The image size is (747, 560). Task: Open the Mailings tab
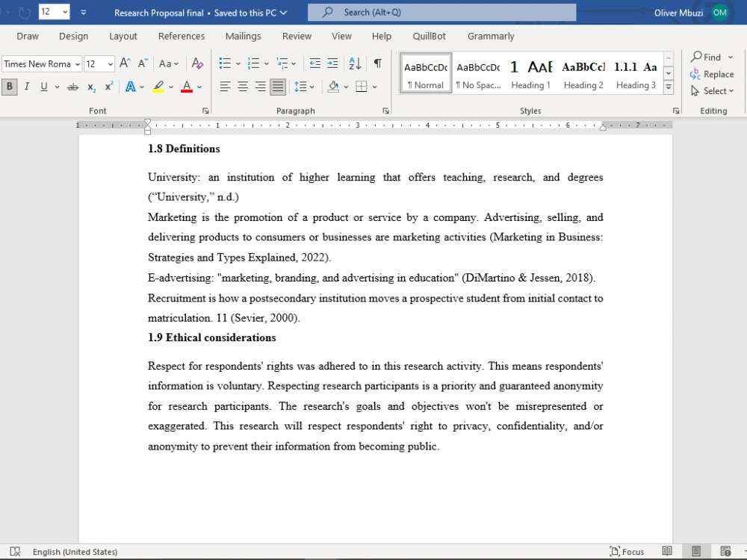click(x=243, y=36)
